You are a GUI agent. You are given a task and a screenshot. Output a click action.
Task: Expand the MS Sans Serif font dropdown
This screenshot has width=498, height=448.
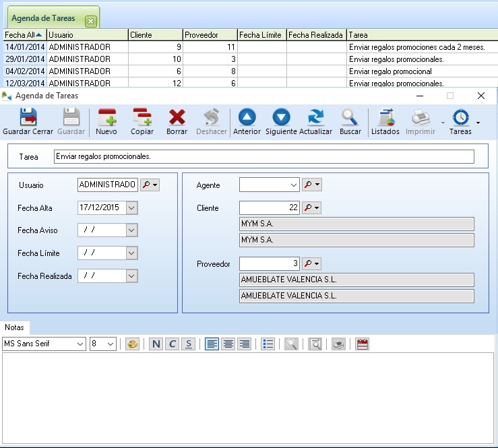click(80, 344)
